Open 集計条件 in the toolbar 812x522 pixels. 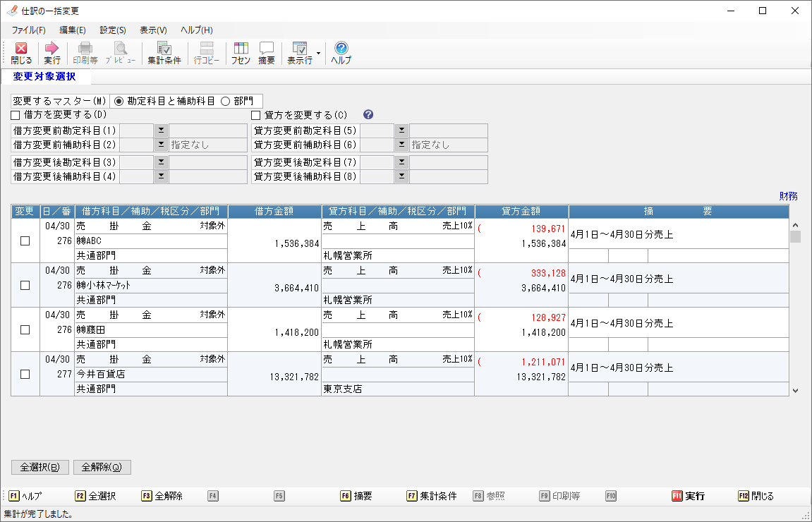pos(164,53)
